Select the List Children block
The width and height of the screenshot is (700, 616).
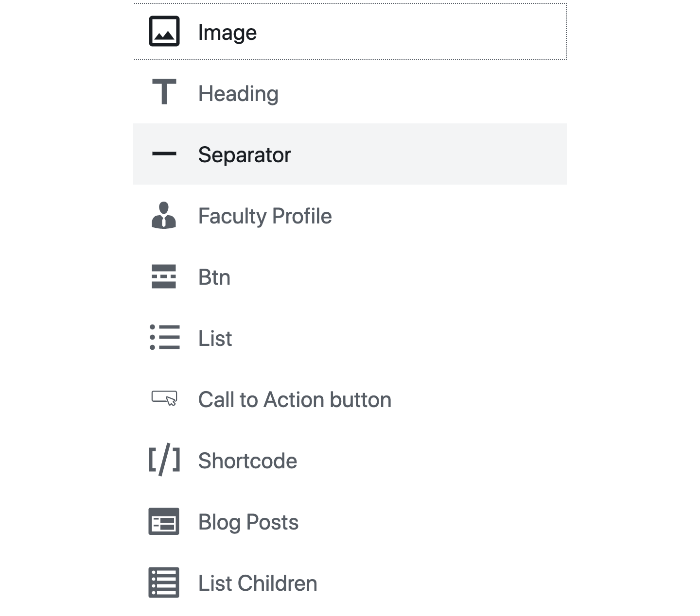(x=258, y=583)
